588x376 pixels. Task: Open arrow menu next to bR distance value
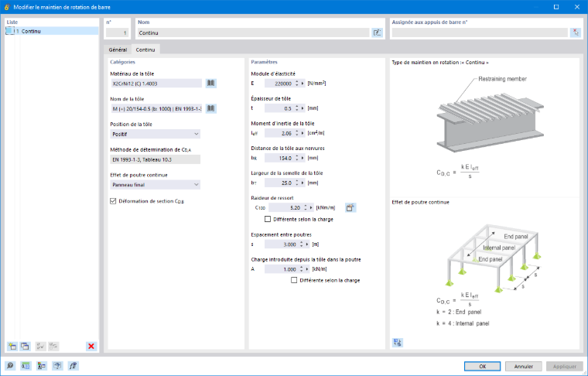pyautogui.click(x=303, y=158)
